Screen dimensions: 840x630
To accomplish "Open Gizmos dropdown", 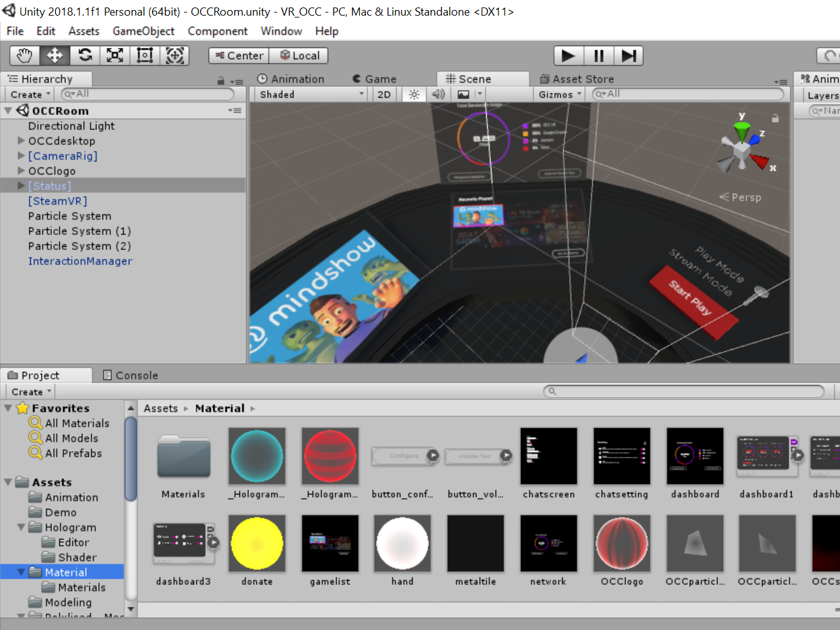I will [560, 94].
